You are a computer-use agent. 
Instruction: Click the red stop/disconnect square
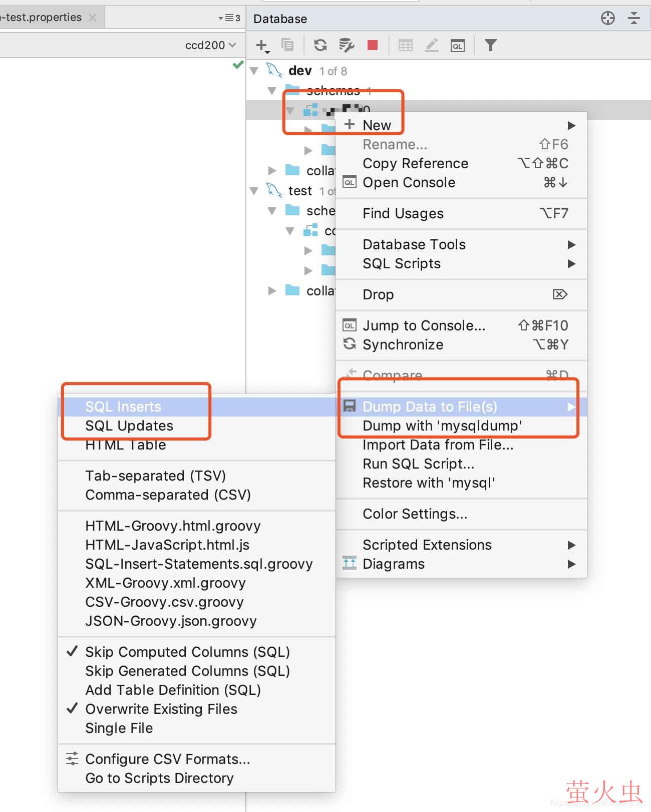pos(373,46)
